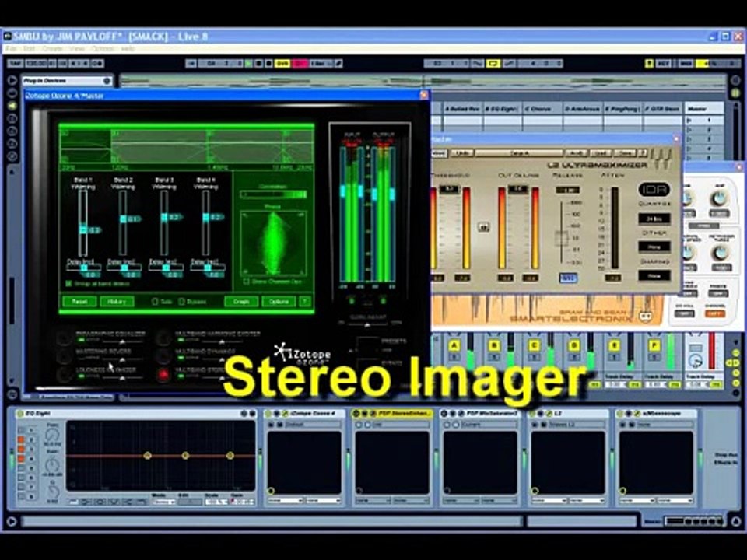747x560 pixels.
Task: Open the Options menu
Action: tap(103, 48)
